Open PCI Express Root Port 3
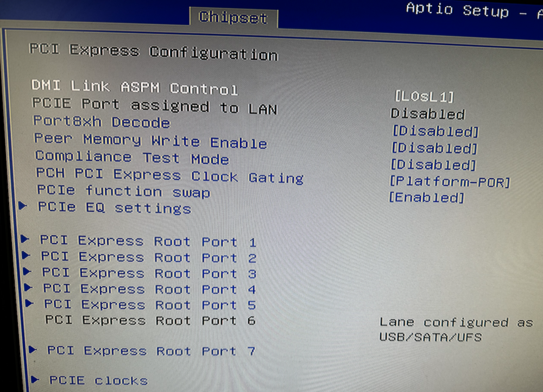Viewport: 543px width, 392px height. (149, 273)
